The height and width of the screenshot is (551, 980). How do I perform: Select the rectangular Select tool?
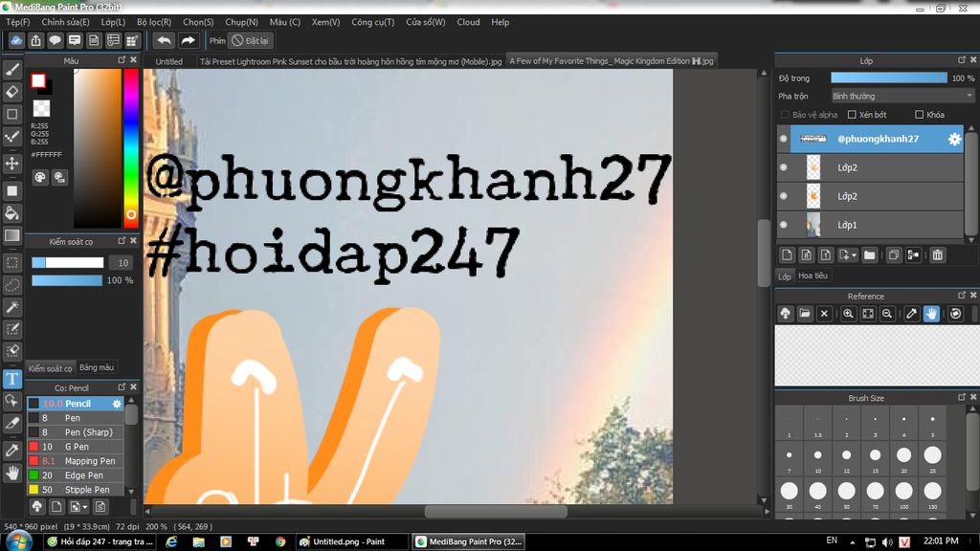[x=11, y=262]
